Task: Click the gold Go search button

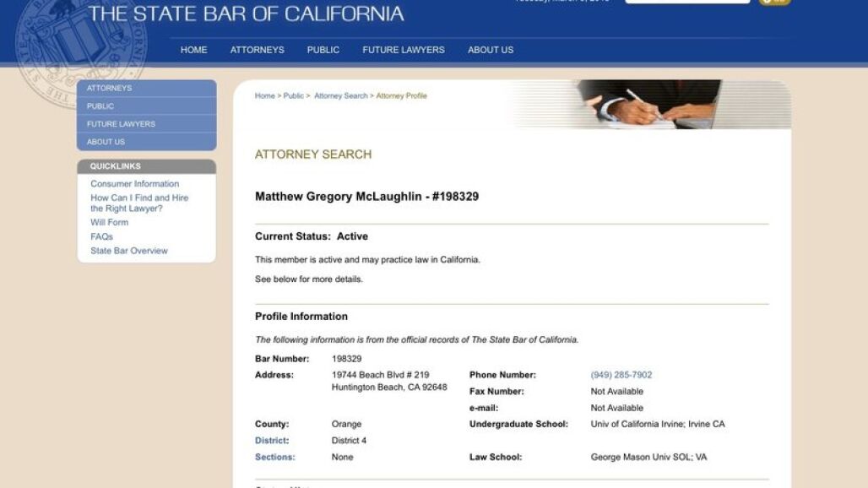Action: coord(774,2)
